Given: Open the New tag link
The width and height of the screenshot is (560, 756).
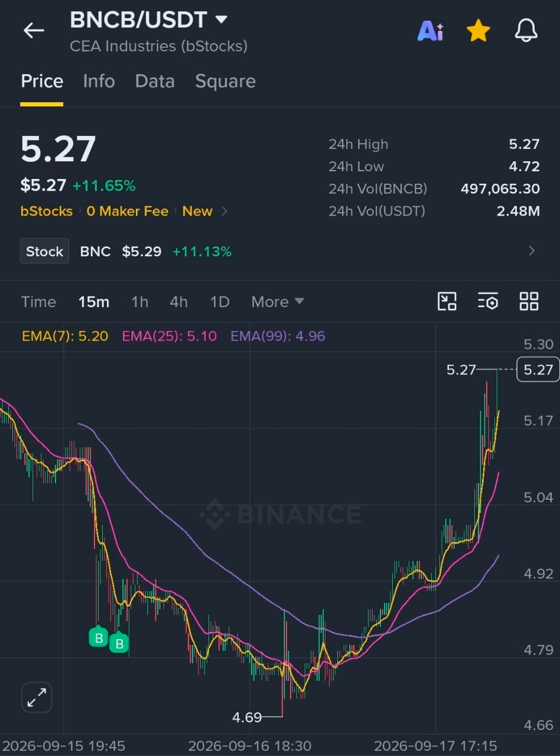Looking at the screenshot, I should [x=197, y=211].
